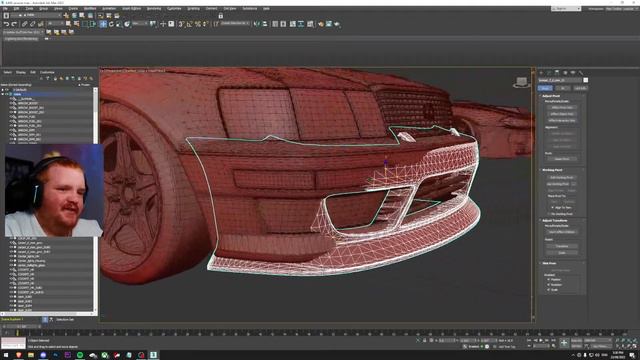Viewport: 640px width, 360px height.
Task: Switch to the Motion command panel
Action: coord(565,73)
